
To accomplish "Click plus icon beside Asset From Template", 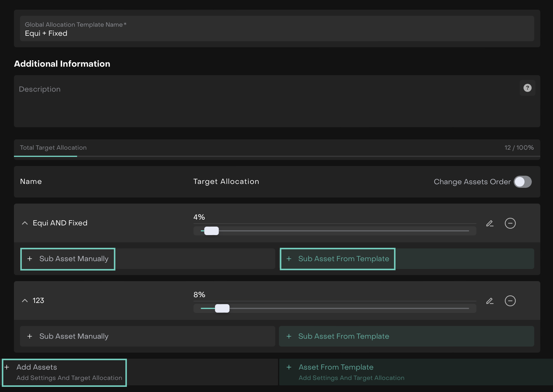I will 289,367.
